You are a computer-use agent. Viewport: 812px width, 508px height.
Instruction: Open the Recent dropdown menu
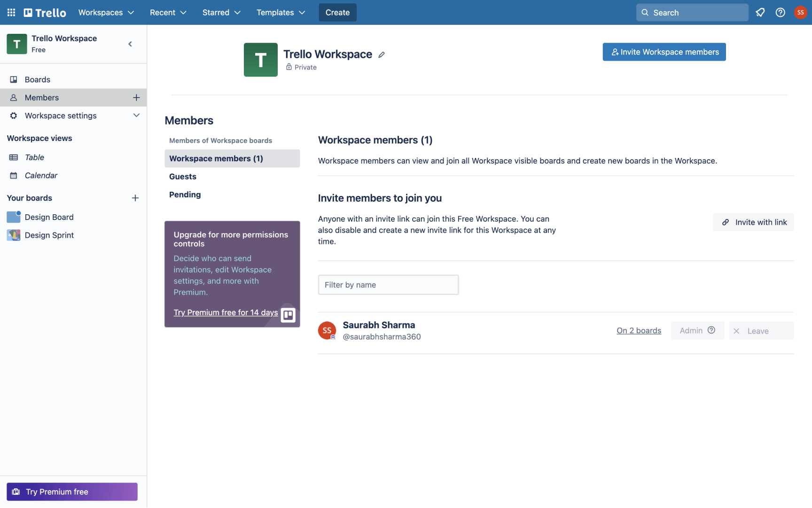[168, 13]
